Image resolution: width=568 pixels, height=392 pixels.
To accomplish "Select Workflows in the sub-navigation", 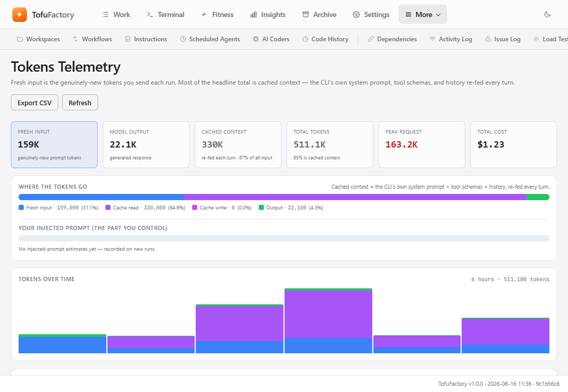I will click(x=92, y=39).
